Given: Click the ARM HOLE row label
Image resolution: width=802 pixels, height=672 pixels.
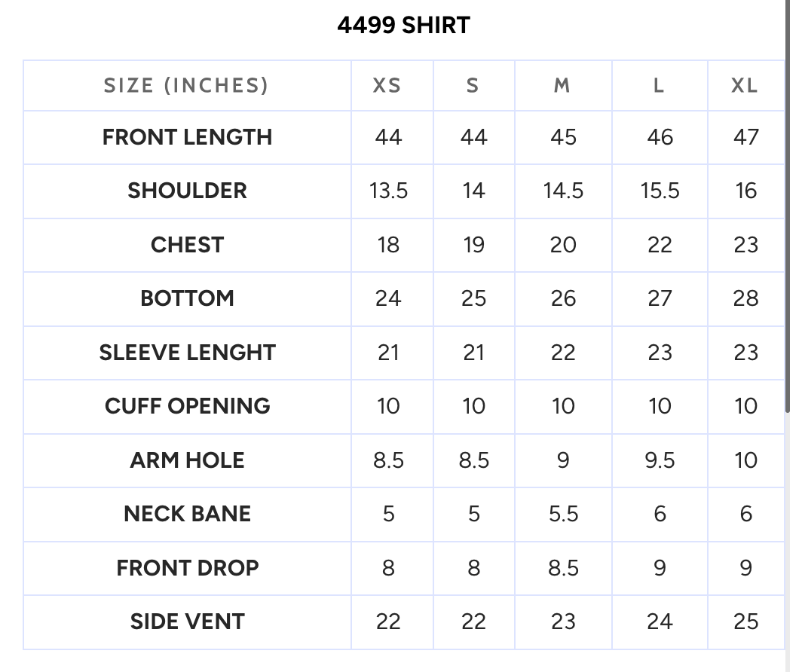Looking at the screenshot, I should pos(187,460).
